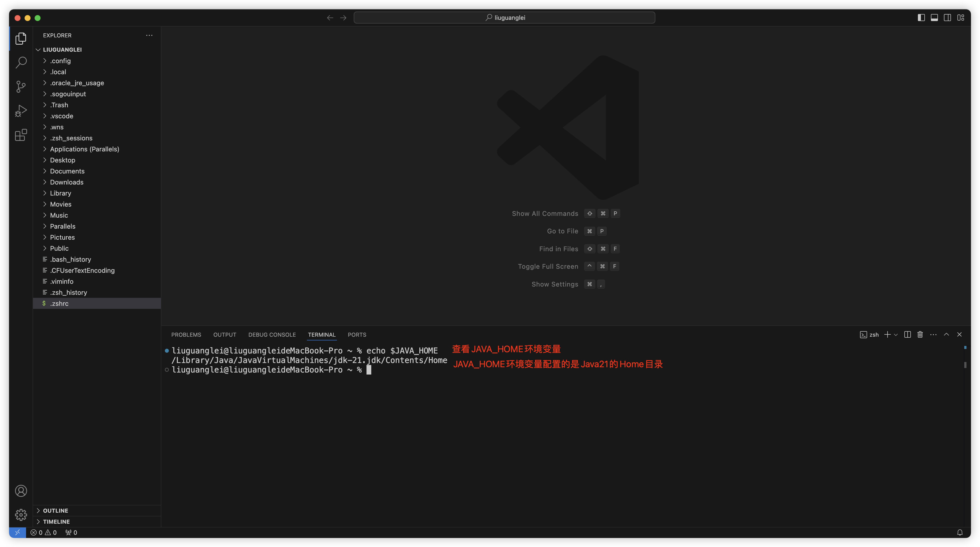Click the Accounts icon
The height and width of the screenshot is (547, 980).
(x=21, y=491)
